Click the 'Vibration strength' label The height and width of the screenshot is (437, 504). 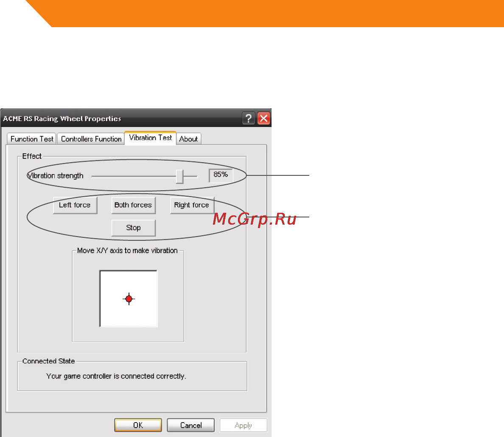[x=55, y=176]
